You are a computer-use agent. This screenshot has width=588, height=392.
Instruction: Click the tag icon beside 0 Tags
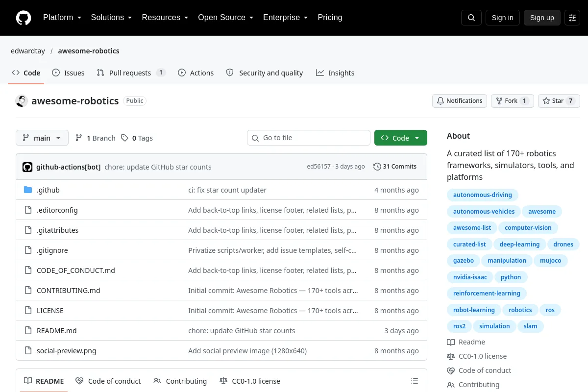[124, 138]
